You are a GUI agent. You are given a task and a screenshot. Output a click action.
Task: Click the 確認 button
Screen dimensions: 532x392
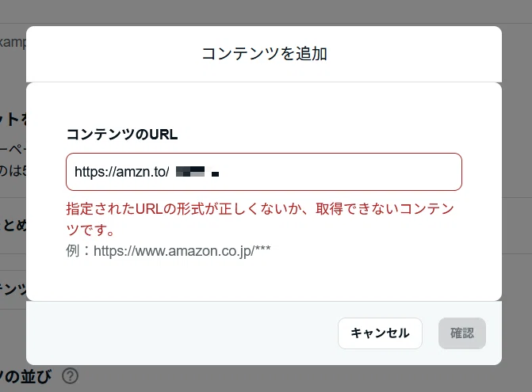[462, 333]
